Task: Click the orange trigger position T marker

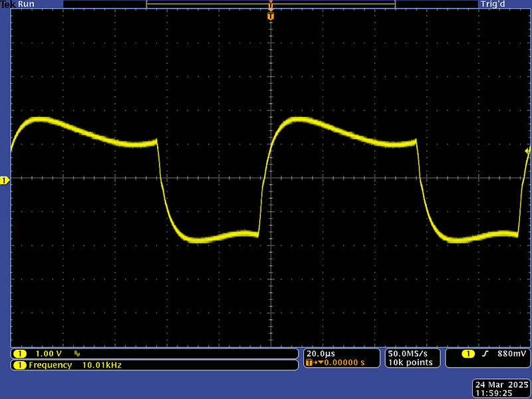Action: tap(270, 15)
